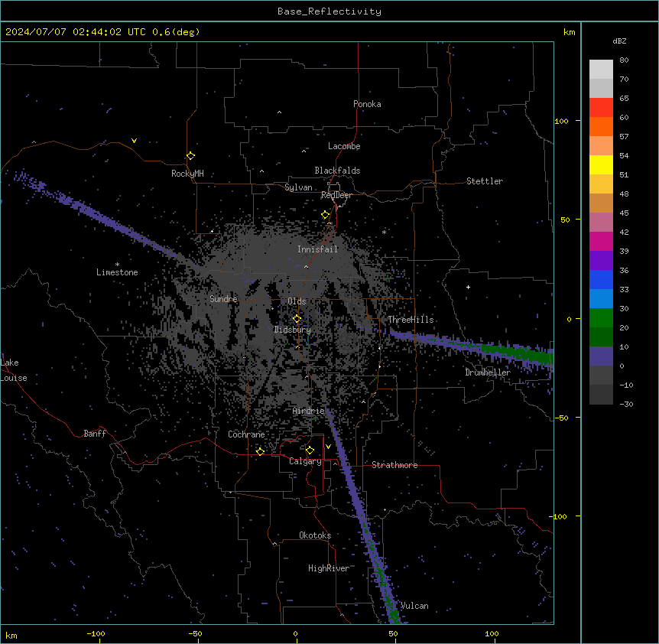Viewport: 659px width, 644px height.
Task: Click the purple 36-39 dBZ swatch
Action: (x=601, y=261)
